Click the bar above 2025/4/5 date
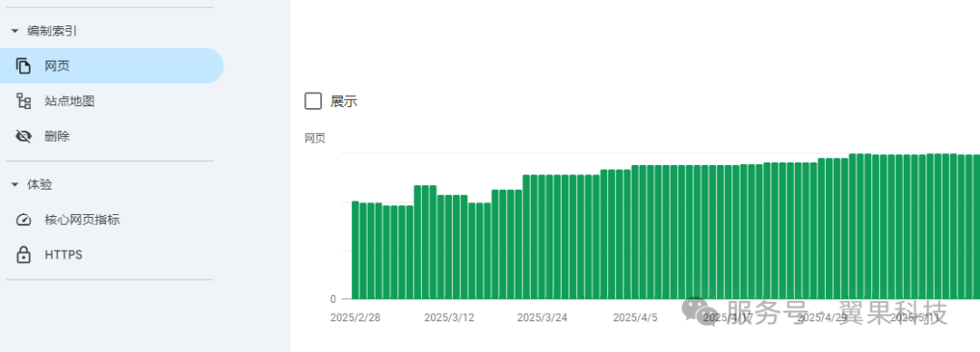Screen dimensions: 980x352 click(635, 232)
